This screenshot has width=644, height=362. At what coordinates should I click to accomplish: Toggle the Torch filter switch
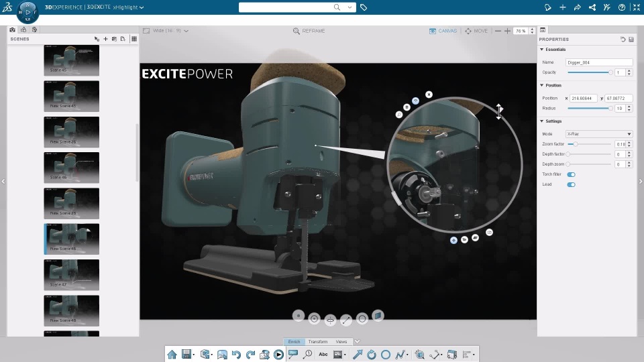click(572, 174)
